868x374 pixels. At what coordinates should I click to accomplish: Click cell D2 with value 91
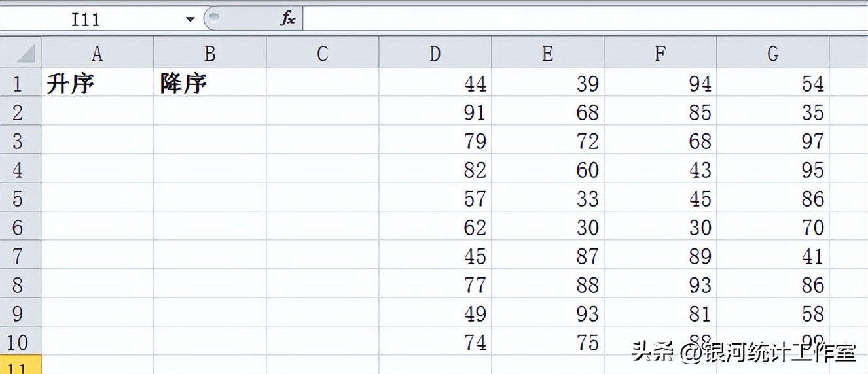(x=435, y=111)
